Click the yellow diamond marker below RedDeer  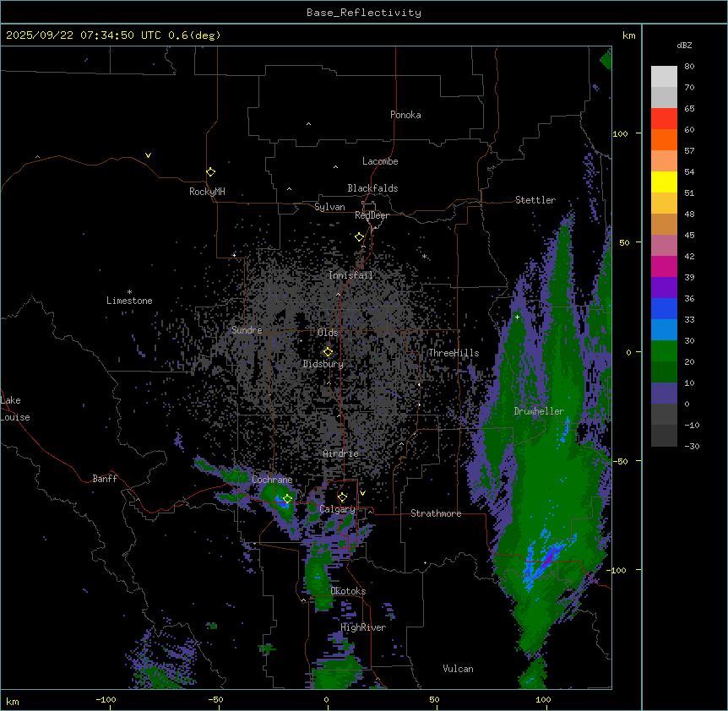[359, 237]
